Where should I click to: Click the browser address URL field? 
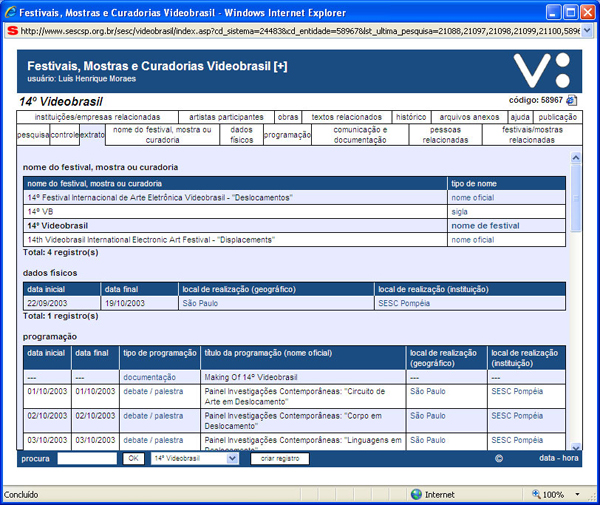[300, 31]
